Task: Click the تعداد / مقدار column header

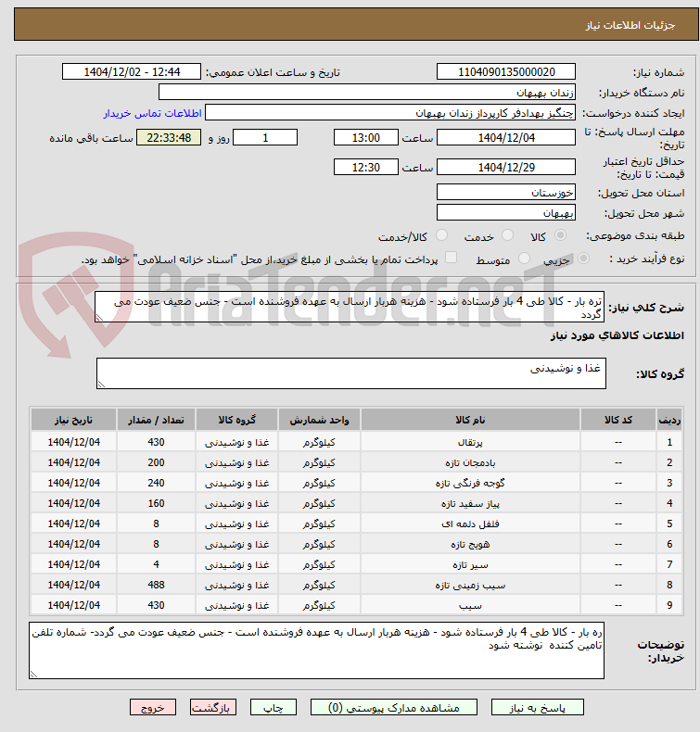Action: pyautogui.click(x=156, y=420)
